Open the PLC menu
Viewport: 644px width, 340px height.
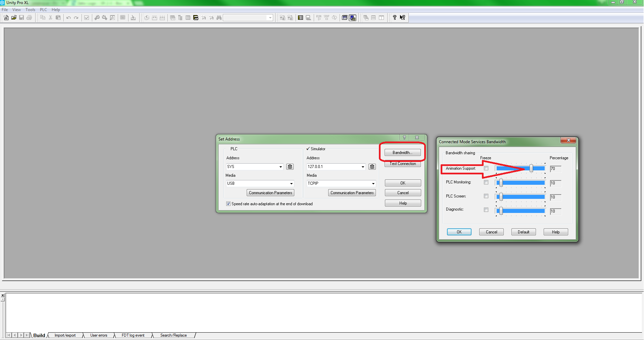[44, 10]
